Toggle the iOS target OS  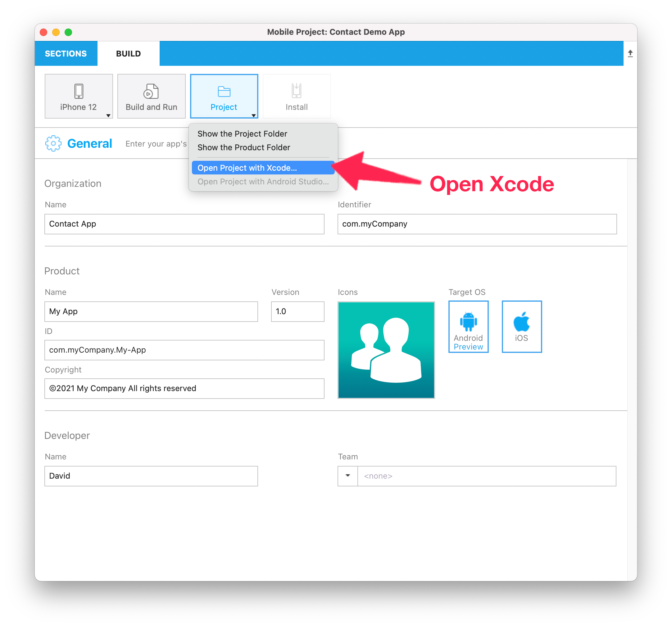522,326
